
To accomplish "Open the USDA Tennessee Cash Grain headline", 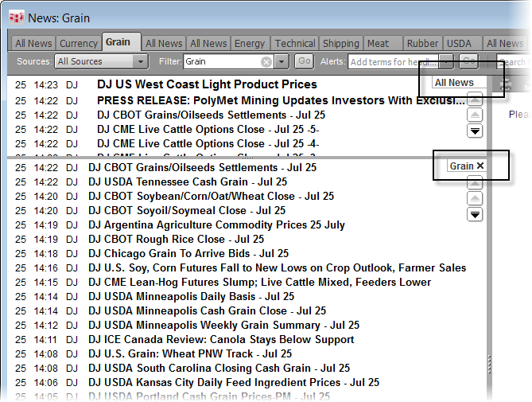I will tap(188, 181).
